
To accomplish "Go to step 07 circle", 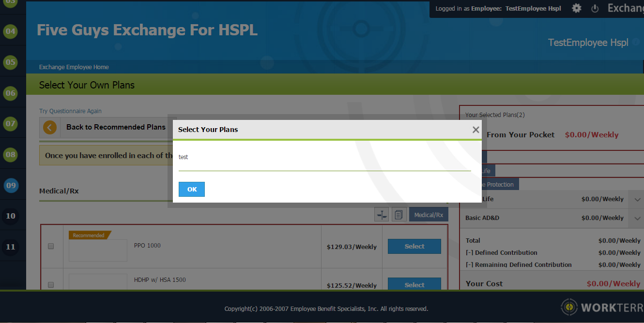I will pos(11,124).
